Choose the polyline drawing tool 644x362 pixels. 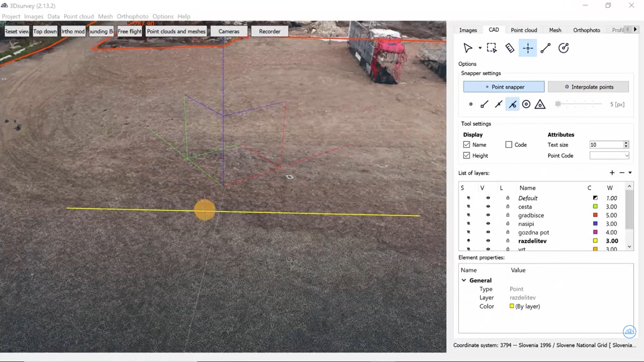point(545,48)
